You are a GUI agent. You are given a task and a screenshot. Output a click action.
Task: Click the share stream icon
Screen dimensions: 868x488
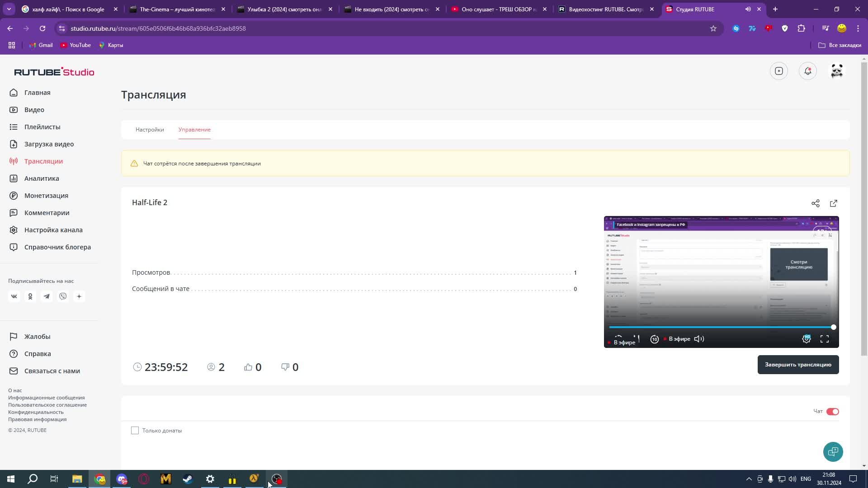click(816, 203)
